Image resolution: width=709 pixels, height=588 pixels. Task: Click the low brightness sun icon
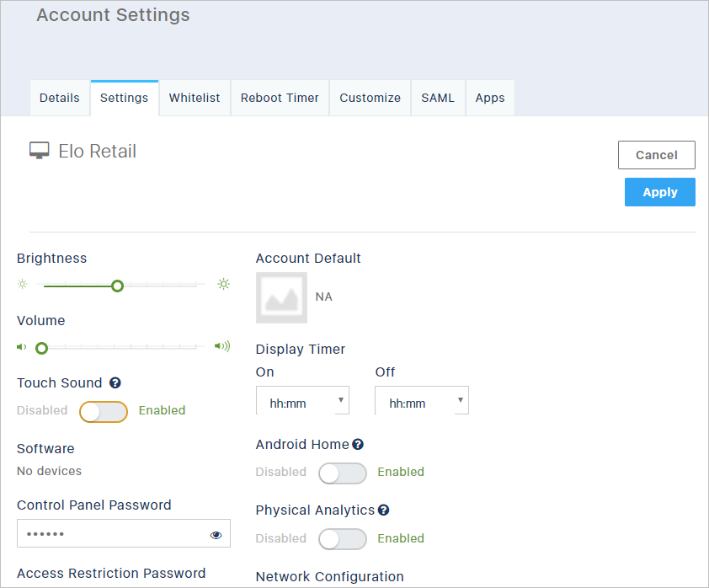(22, 284)
